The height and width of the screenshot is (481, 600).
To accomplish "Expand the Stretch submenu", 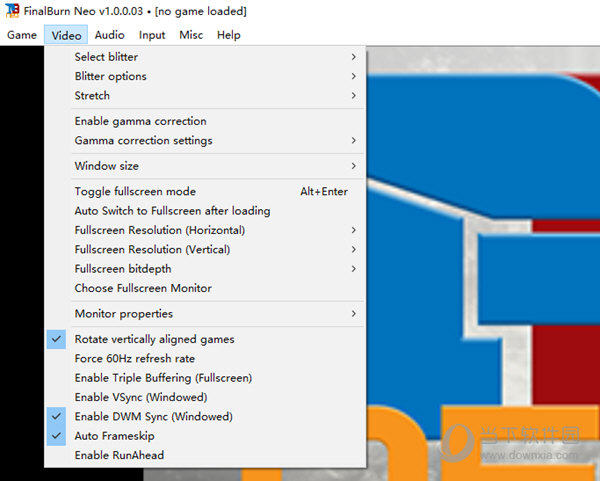I will point(205,95).
